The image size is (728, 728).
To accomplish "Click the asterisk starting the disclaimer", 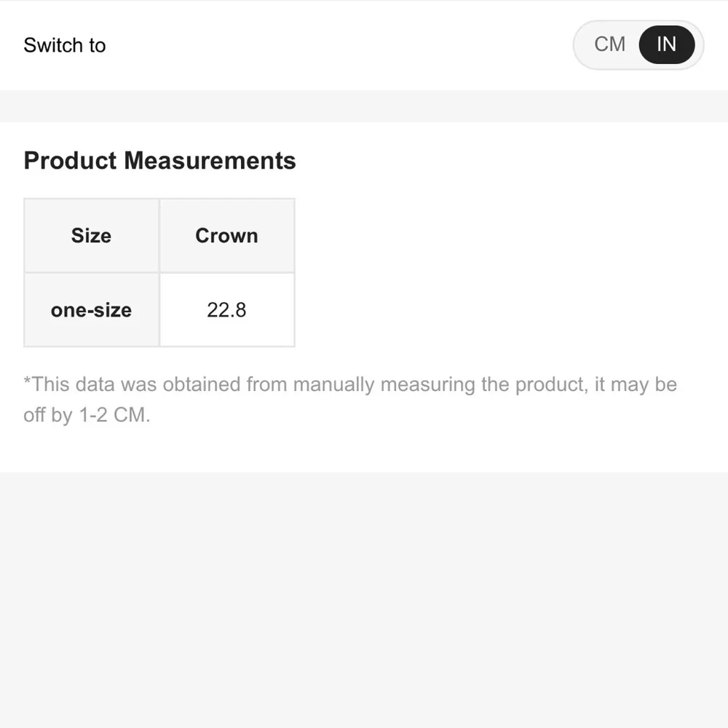I will [x=27, y=381].
